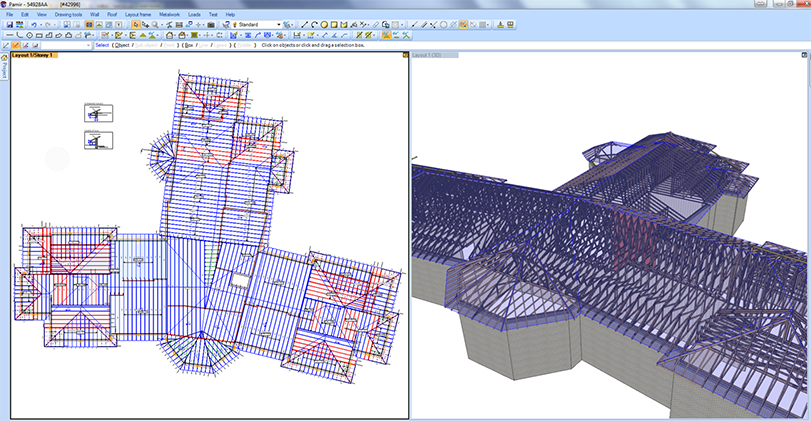The width and height of the screenshot is (811, 421).
Task: Select the arc drawing tool
Action: pos(314,24)
